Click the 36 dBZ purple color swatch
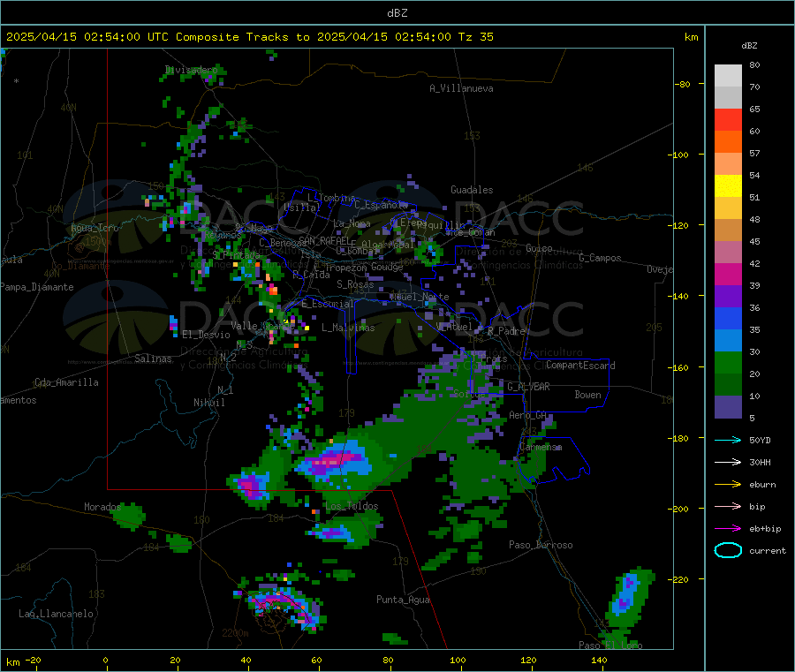795x672 pixels. [x=728, y=297]
